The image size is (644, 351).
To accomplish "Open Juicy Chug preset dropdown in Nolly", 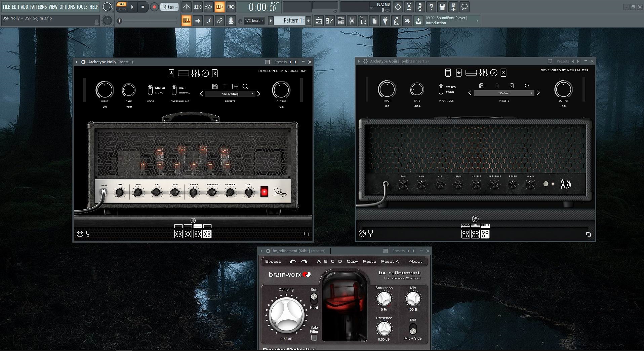I will click(230, 94).
